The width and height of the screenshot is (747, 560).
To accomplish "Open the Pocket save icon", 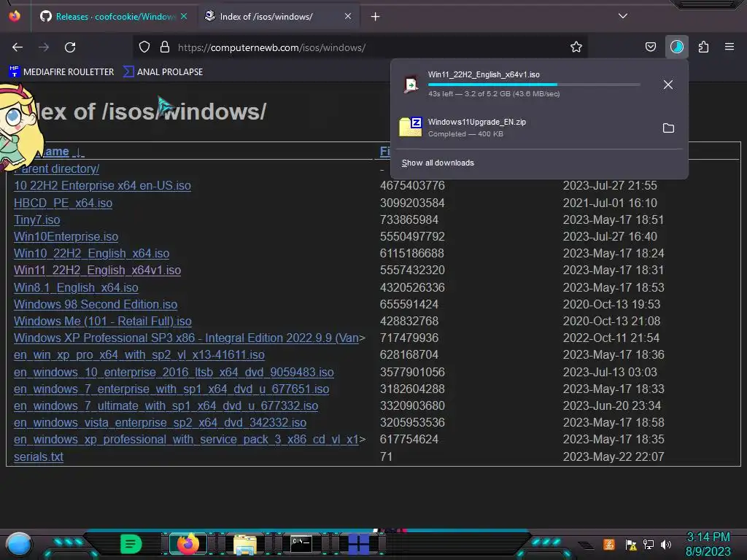I will [650, 47].
